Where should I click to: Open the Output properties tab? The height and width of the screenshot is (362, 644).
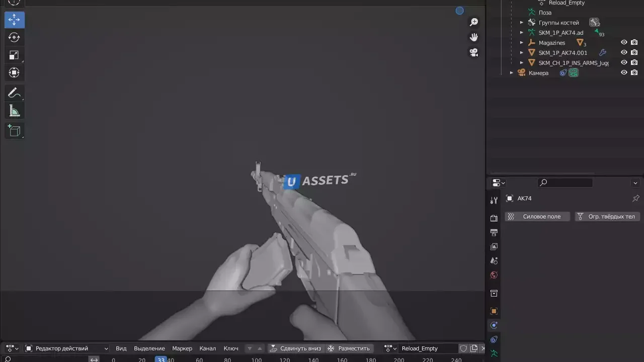pyautogui.click(x=494, y=232)
